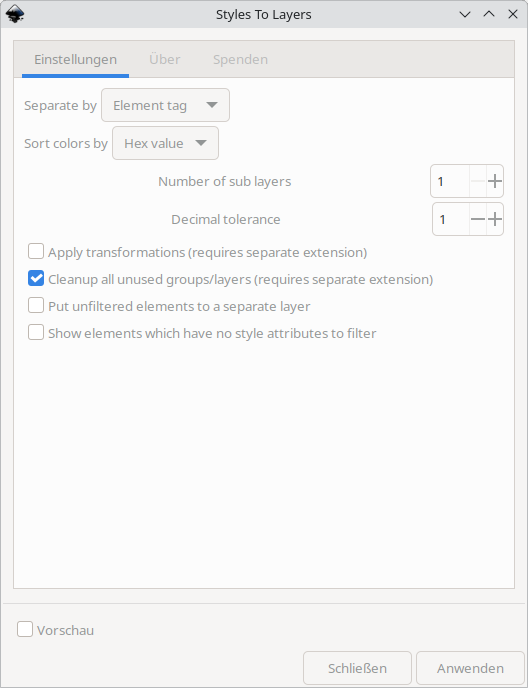This screenshot has width=528, height=688.
Task: Click the Anwenden button
Action: point(470,668)
